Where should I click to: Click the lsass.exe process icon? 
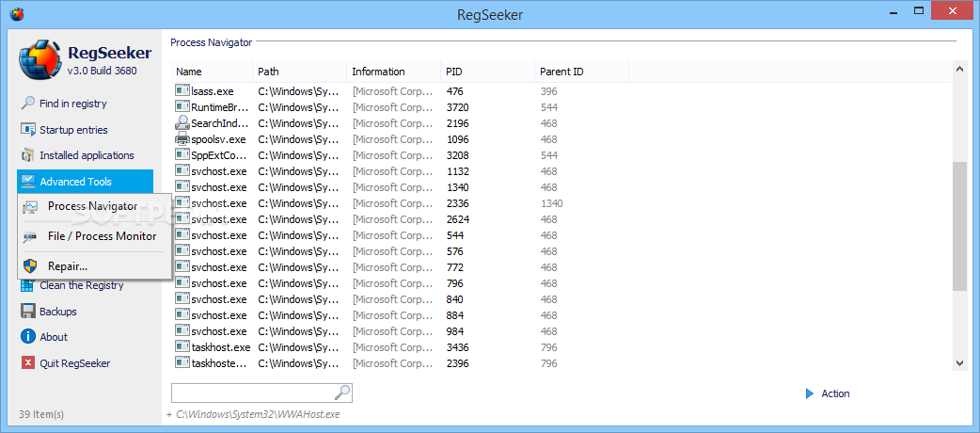pyautogui.click(x=182, y=91)
